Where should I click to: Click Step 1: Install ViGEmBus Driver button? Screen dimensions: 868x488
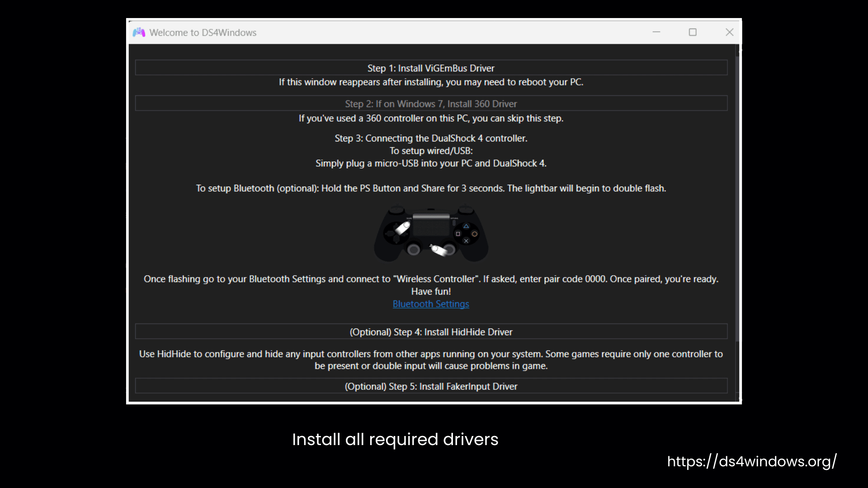pyautogui.click(x=431, y=68)
